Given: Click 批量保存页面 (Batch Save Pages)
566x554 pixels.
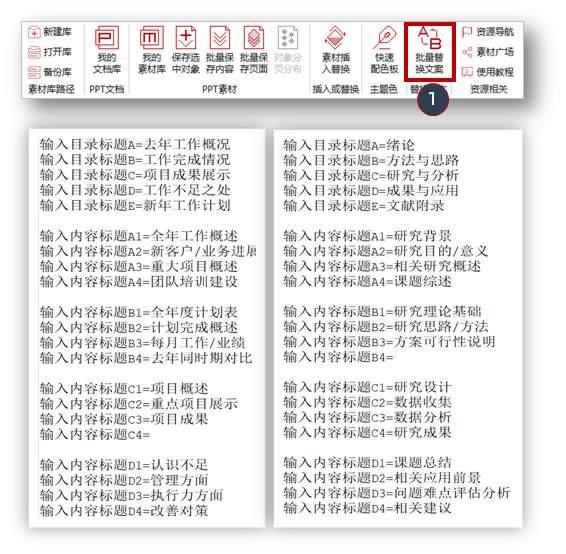Looking at the screenshot, I should [x=254, y=49].
